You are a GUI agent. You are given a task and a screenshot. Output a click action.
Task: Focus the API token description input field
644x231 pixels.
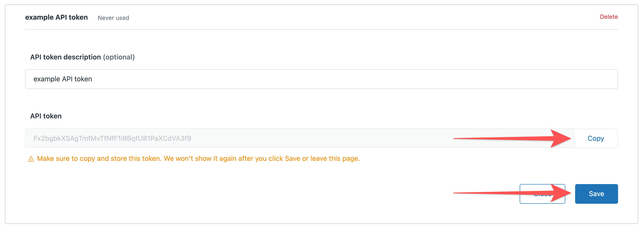pyautogui.click(x=321, y=79)
